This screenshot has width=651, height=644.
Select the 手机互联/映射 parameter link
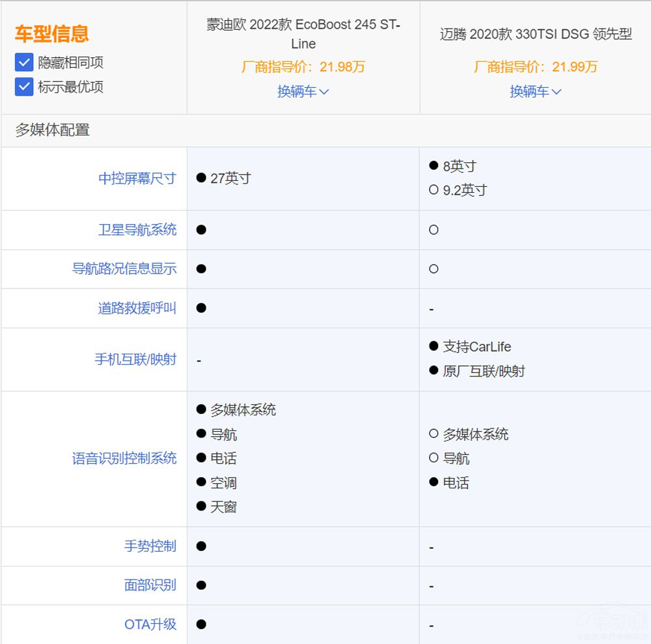coord(135,359)
